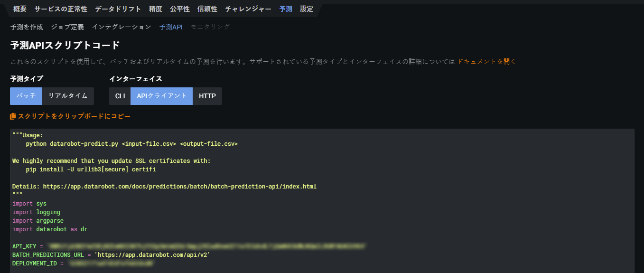The height and width of the screenshot is (273, 644).
Task: Choose the HTTP interface option
Action: tap(207, 96)
